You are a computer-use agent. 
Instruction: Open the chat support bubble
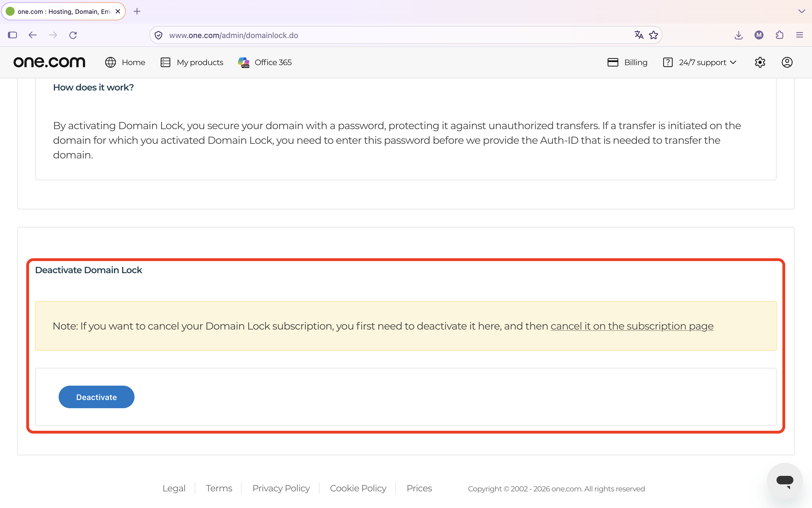(785, 481)
